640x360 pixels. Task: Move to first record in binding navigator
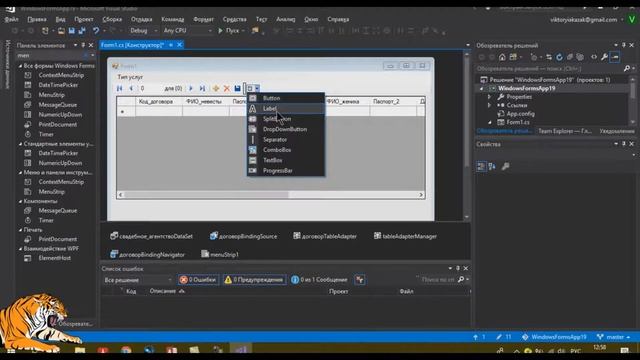tap(120, 88)
